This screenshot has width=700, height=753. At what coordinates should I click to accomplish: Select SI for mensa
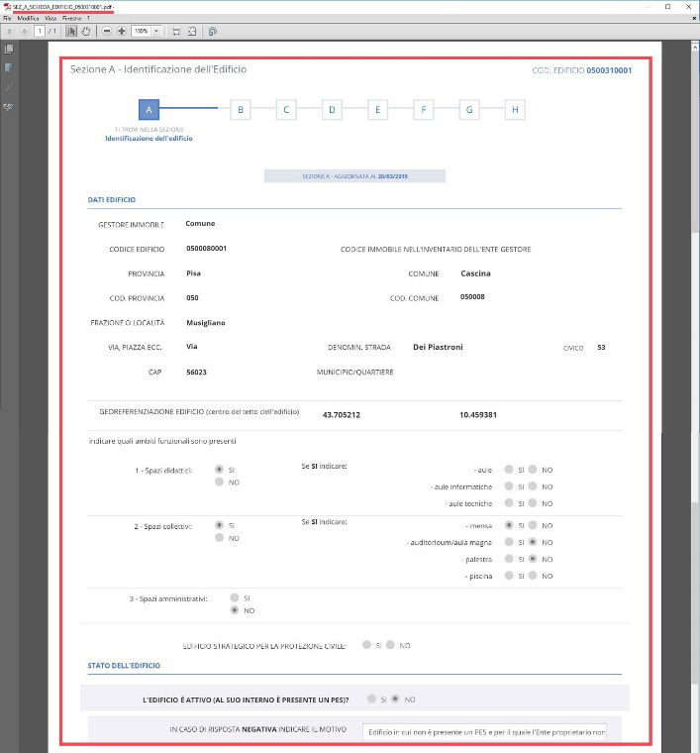[509, 525]
